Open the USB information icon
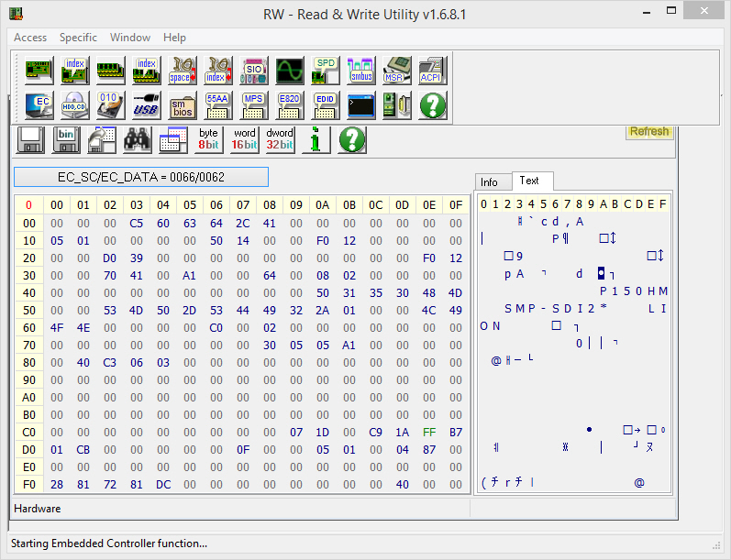Image resolution: width=731 pixels, height=560 pixels. coord(147,105)
